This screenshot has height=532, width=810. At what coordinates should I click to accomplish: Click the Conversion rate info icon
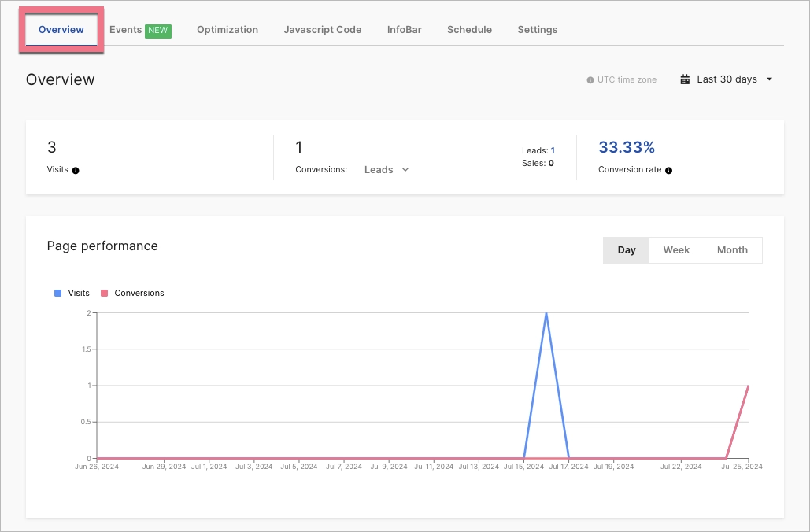coord(668,170)
